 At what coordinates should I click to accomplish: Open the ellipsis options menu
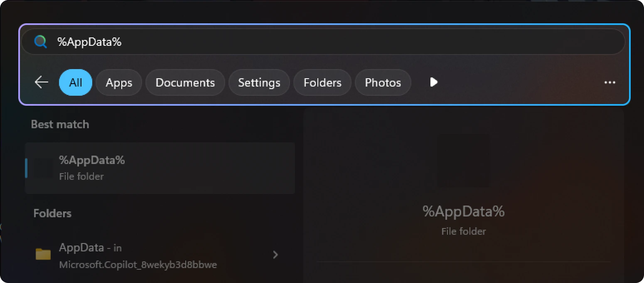pos(610,82)
